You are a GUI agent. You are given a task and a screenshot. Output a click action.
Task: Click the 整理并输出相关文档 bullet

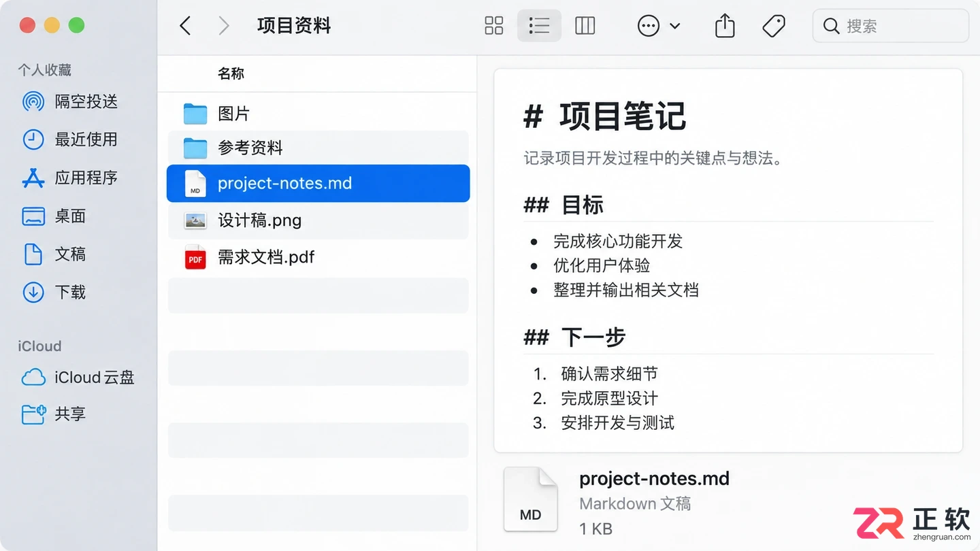click(626, 290)
